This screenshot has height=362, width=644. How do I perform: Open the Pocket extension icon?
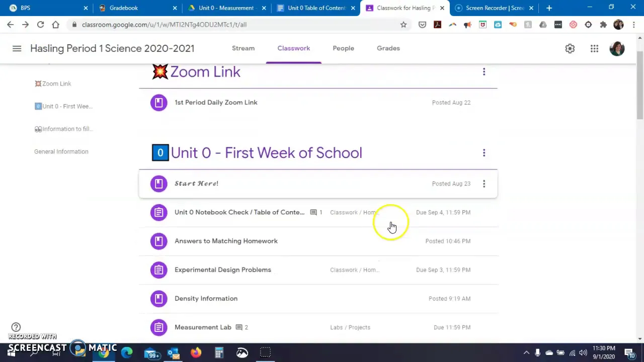coord(422,24)
